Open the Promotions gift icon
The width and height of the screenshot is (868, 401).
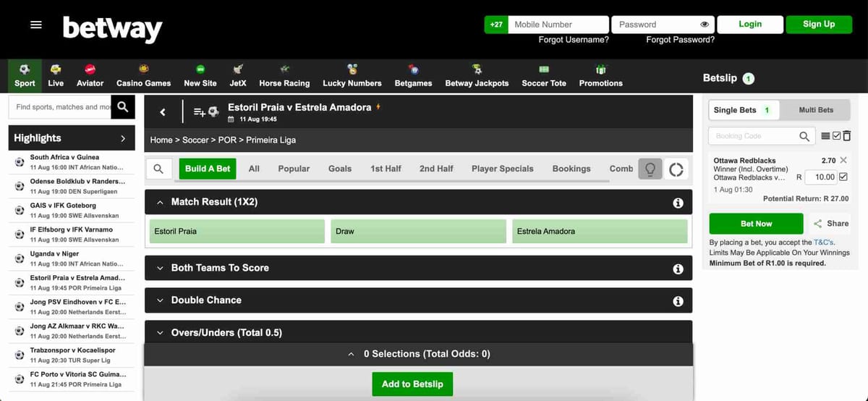click(600, 69)
